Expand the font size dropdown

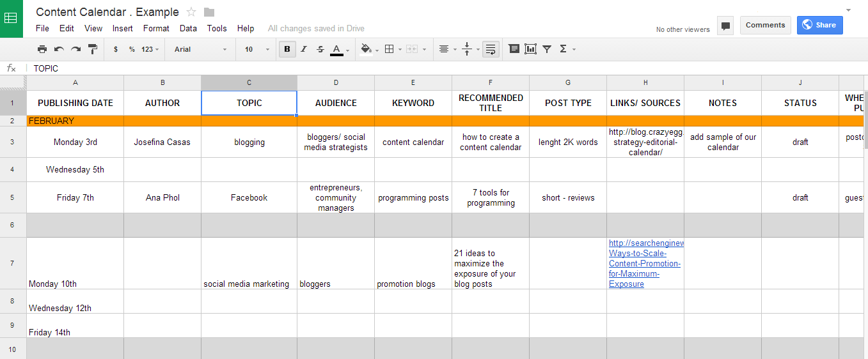pos(257,49)
